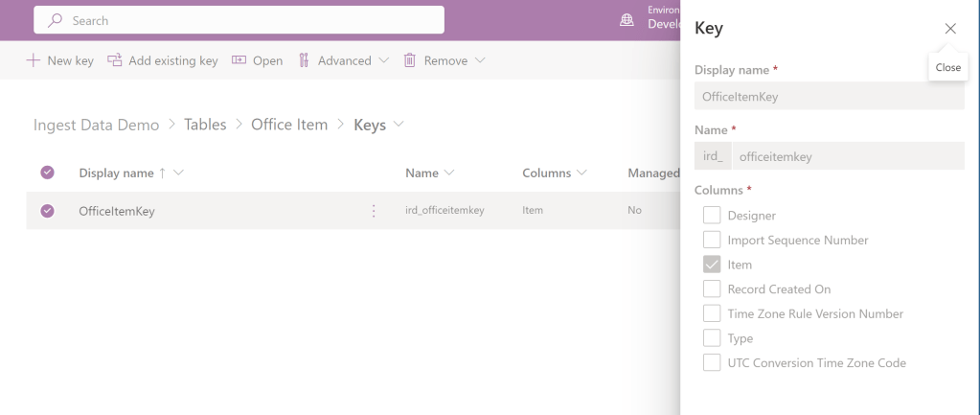
Task: Click the Remove trash can icon
Action: pos(410,60)
